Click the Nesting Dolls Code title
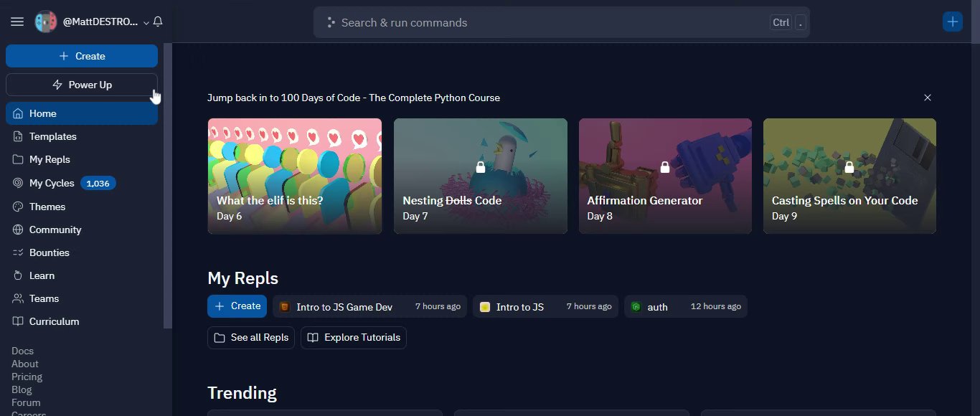 point(452,201)
